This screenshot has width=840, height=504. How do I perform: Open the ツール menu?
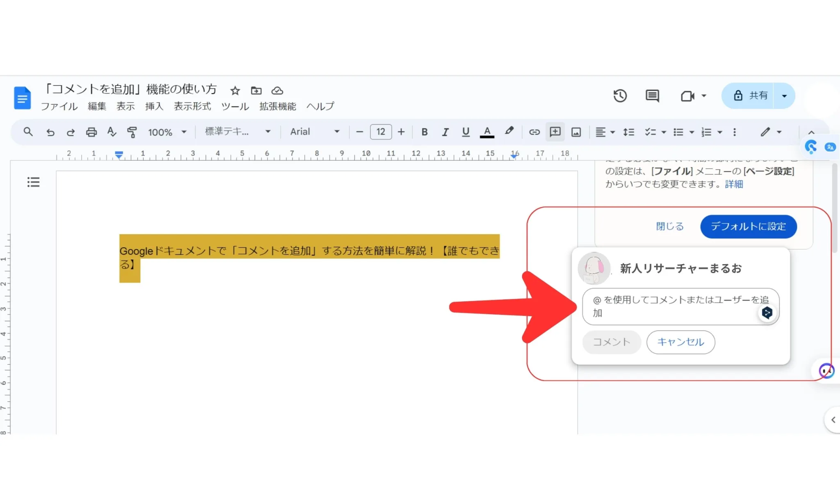coord(235,107)
